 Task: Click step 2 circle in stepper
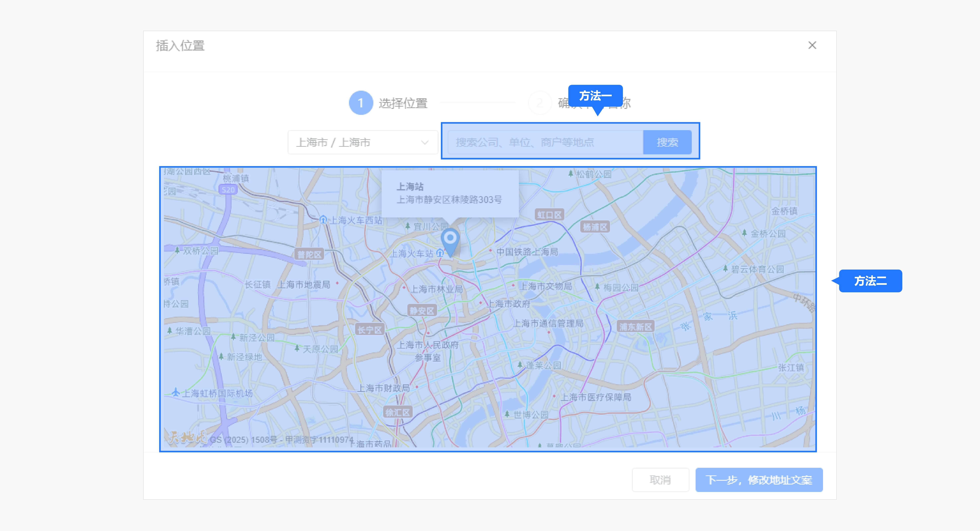[x=539, y=103]
